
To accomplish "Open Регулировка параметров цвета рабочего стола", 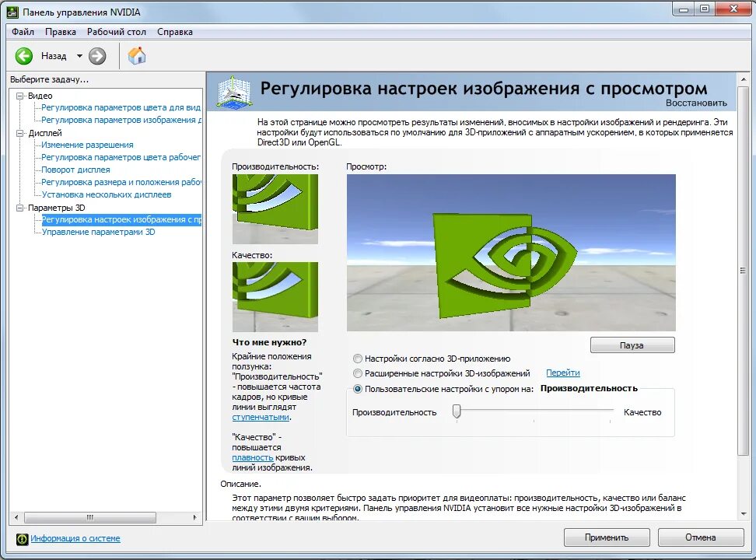I will coord(121,157).
